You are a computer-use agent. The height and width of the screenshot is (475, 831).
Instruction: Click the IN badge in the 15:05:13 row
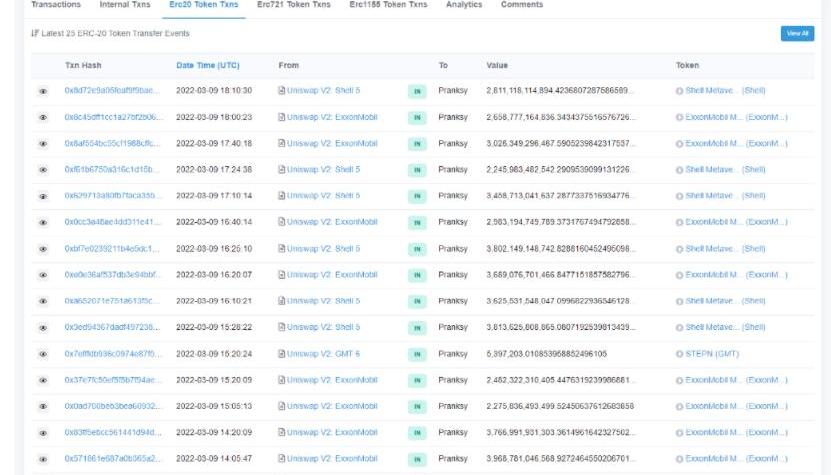[x=416, y=406]
